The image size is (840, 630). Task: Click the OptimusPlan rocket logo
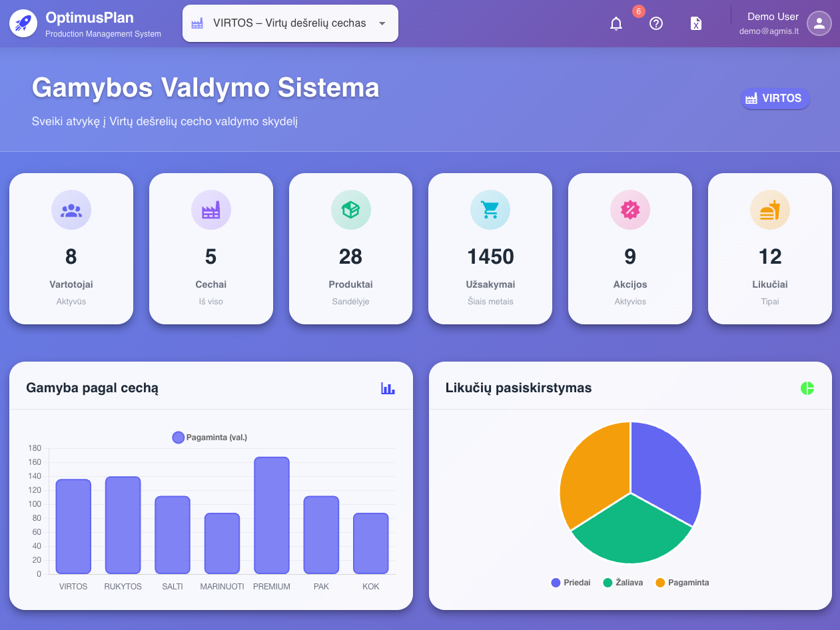coord(23,23)
